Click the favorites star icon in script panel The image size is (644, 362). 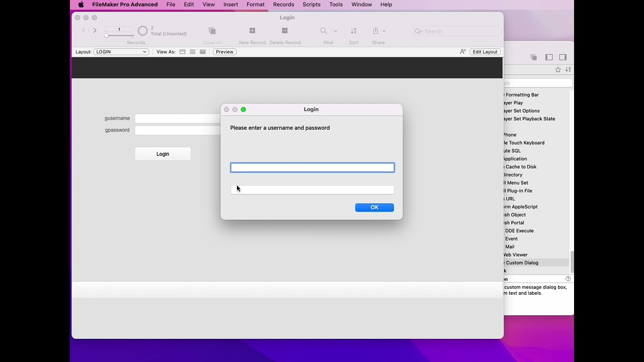click(558, 69)
